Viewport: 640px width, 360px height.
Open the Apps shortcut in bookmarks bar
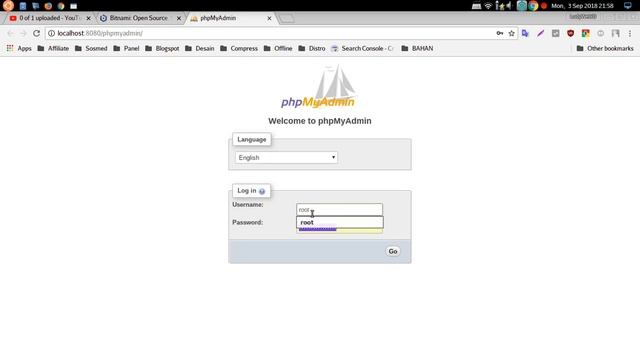pos(19,48)
